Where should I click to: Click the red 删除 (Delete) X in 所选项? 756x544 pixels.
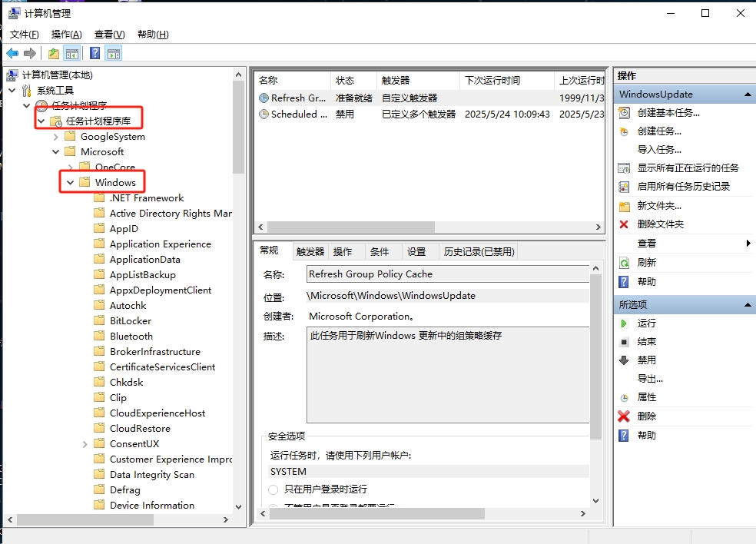pyautogui.click(x=624, y=416)
